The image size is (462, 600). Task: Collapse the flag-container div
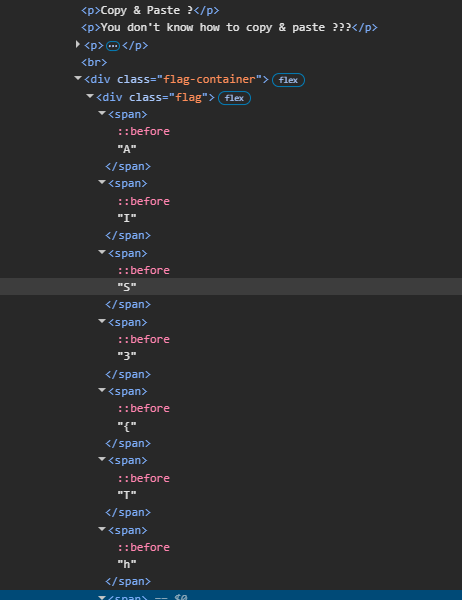(x=78, y=78)
